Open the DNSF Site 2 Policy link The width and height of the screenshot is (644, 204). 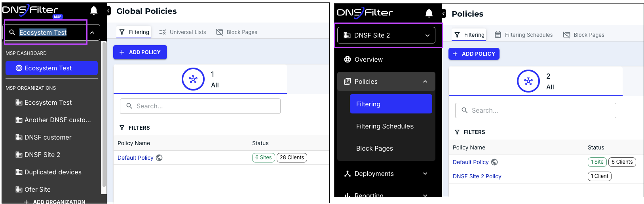(477, 176)
